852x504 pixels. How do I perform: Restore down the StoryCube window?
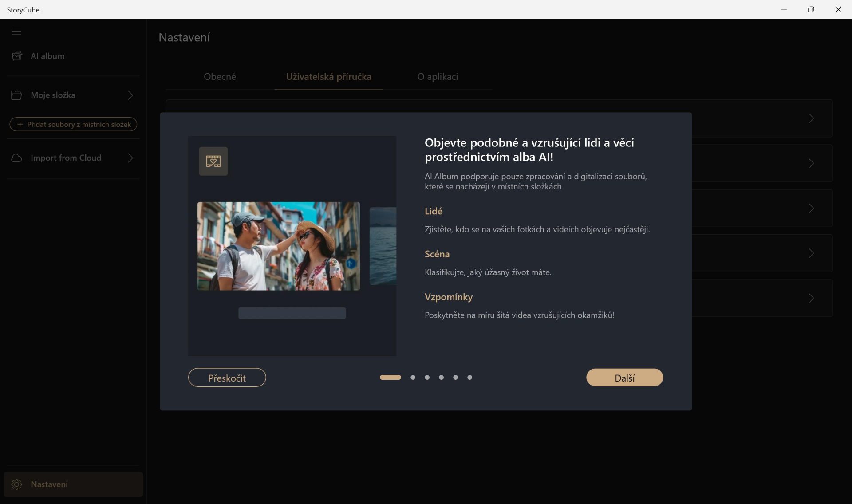(811, 9)
